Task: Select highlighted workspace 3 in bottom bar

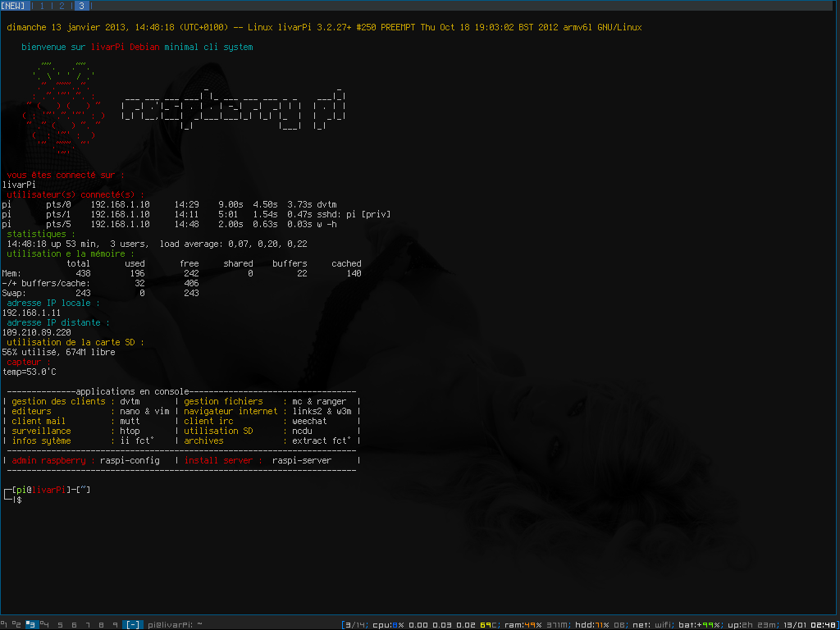Action: tap(32, 624)
